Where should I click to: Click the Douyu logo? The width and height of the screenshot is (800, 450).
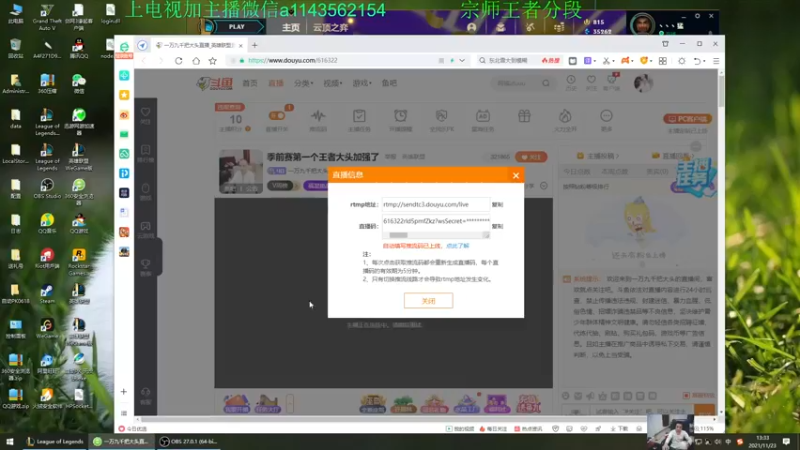(x=214, y=83)
